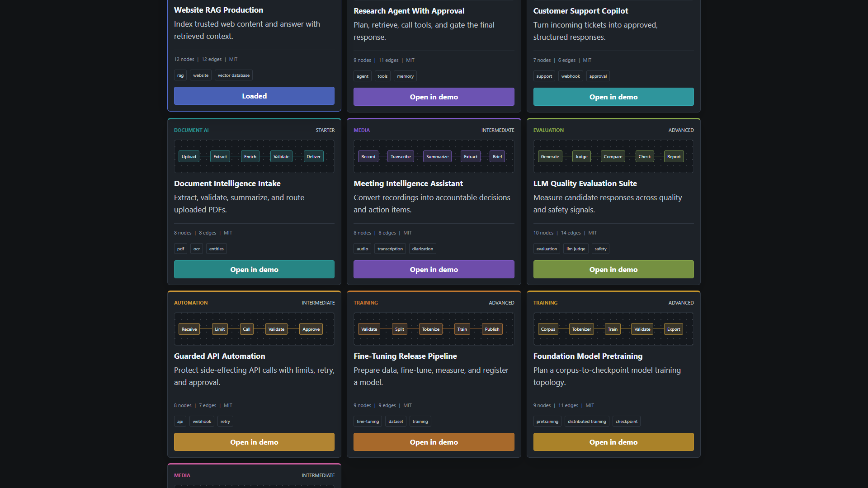This screenshot has height=488, width=868.
Task: Select the Upload node in Document AI diagram
Action: tap(189, 156)
